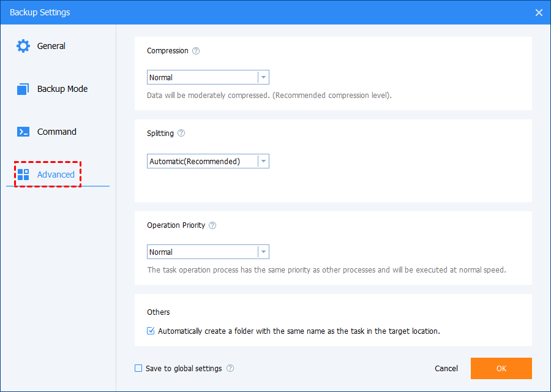Click the Command terminal icon
The width and height of the screenshot is (551, 392).
click(23, 132)
